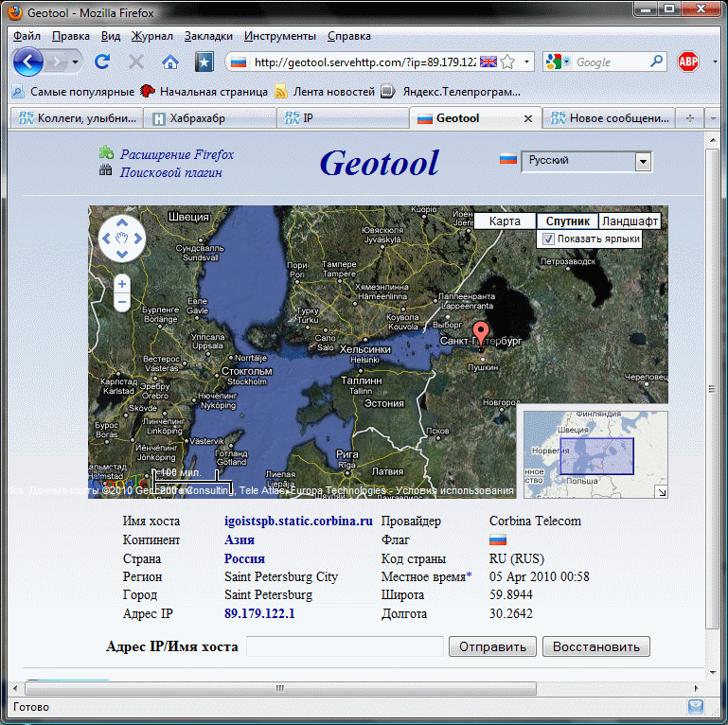The width and height of the screenshot is (728, 725).
Task: Open the 89.179.122.1 IP address link
Action: [259, 613]
